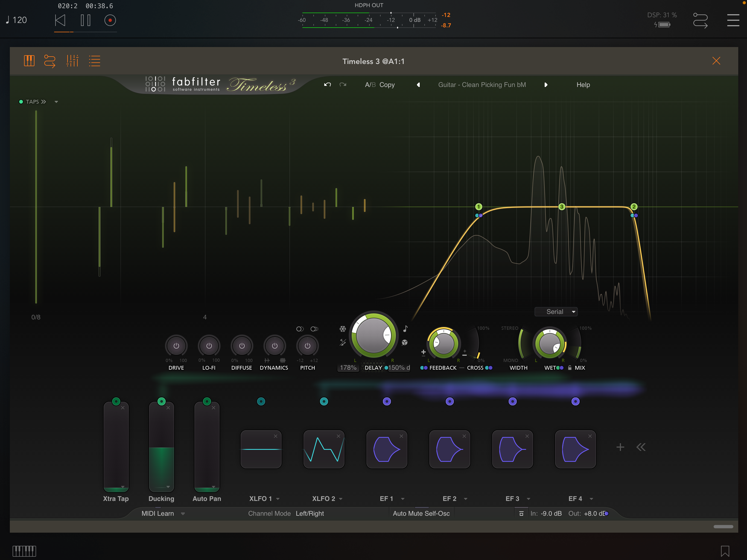
Task: Enable the DIFFUSE effect power button
Action: pyautogui.click(x=242, y=346)
